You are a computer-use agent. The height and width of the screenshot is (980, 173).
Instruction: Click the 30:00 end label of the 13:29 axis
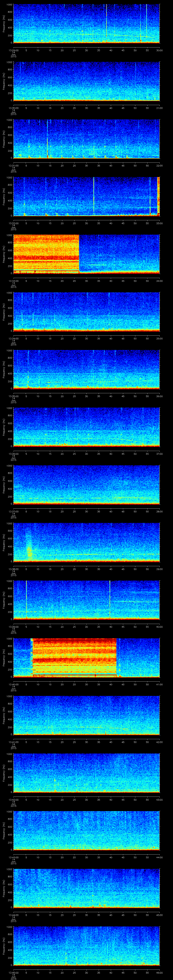pos(159,50)
